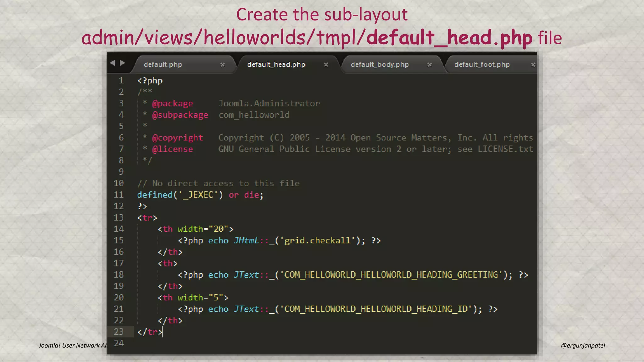Click the grid.checkall string in code
Screen dimensions: 644x362
[317, 241]
